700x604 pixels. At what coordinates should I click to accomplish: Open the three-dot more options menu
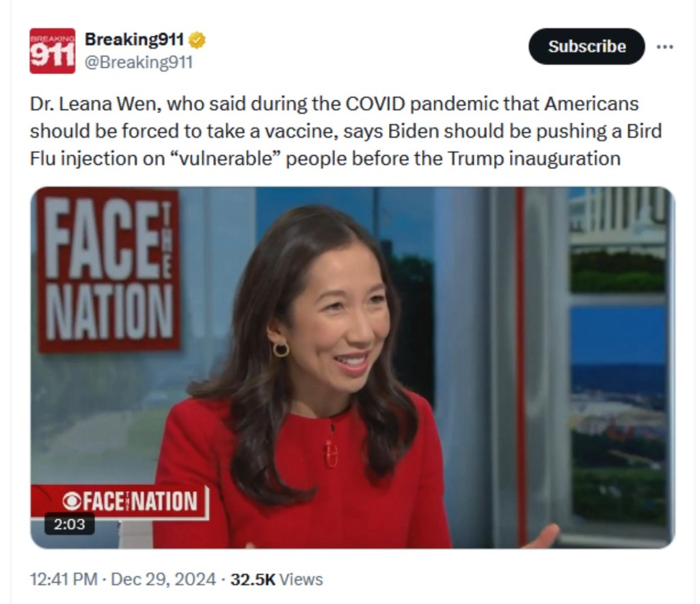click(x=664, y=47)
